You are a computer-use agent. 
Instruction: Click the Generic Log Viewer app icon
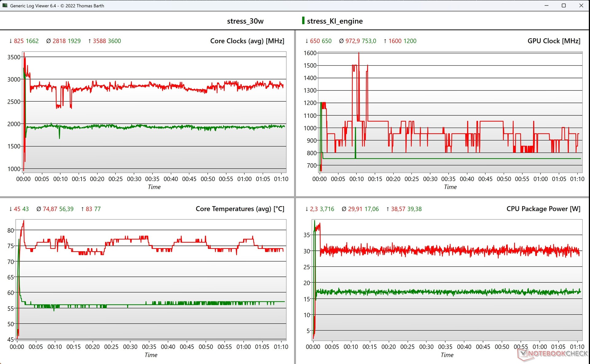coord(5,6)
